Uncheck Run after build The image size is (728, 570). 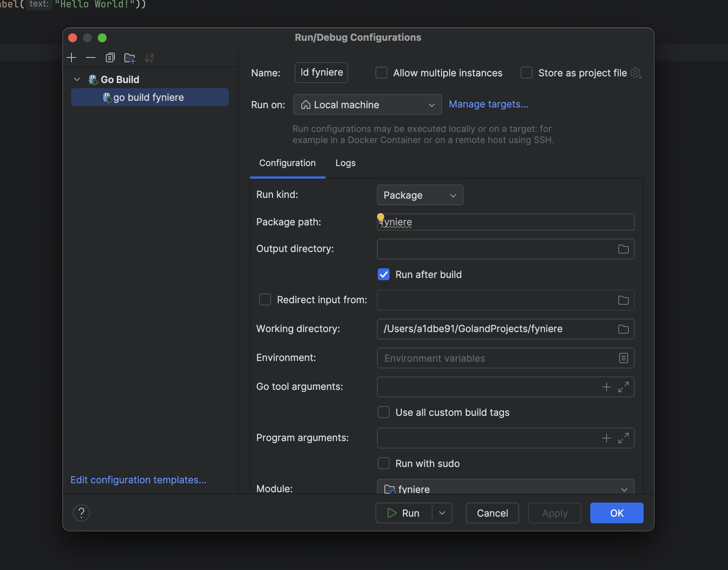(384, 274)
